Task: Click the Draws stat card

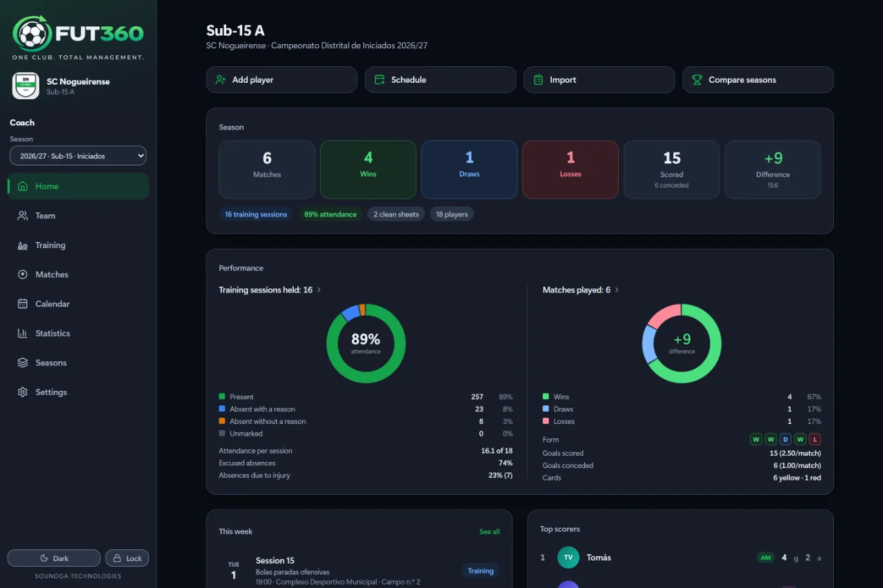Action: pos(469,170)
